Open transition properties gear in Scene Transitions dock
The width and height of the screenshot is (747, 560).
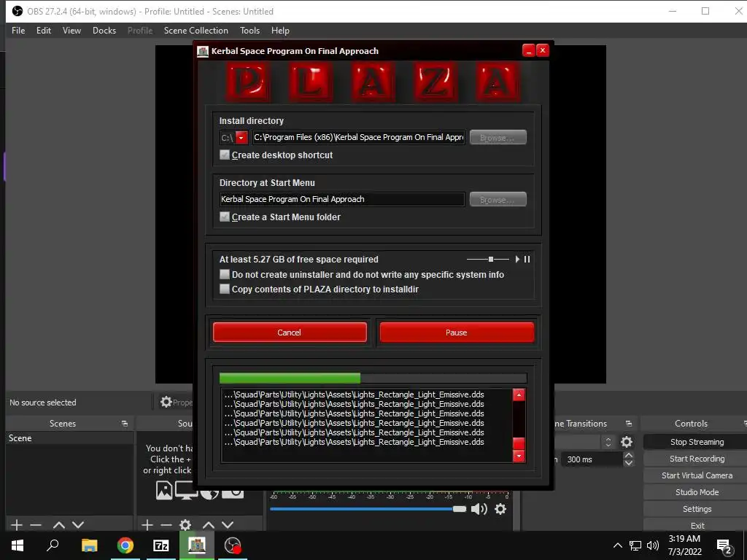click(x=627, y=442)
